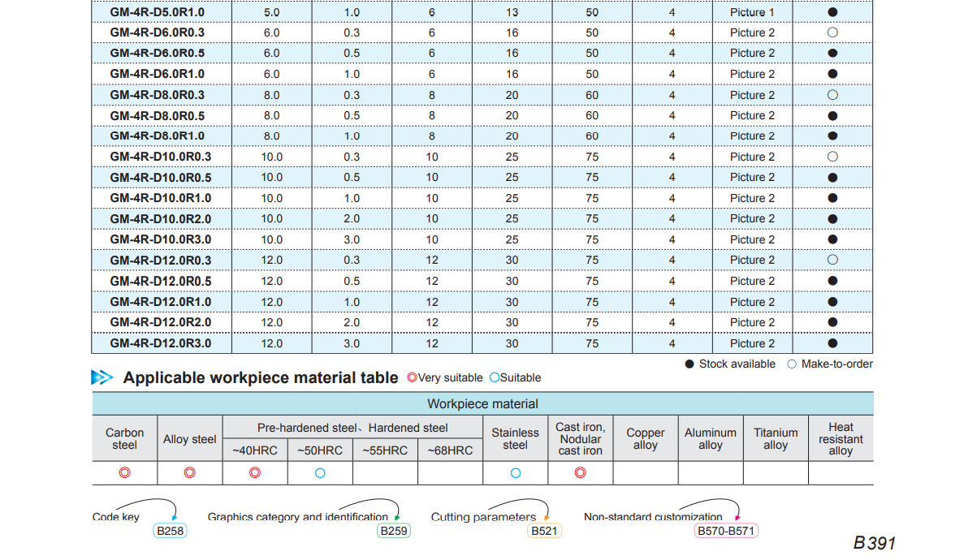Select the stock dot for GM-4R-D10.0R2.0 row
964x560 pixels.
(x=832, y=219)
